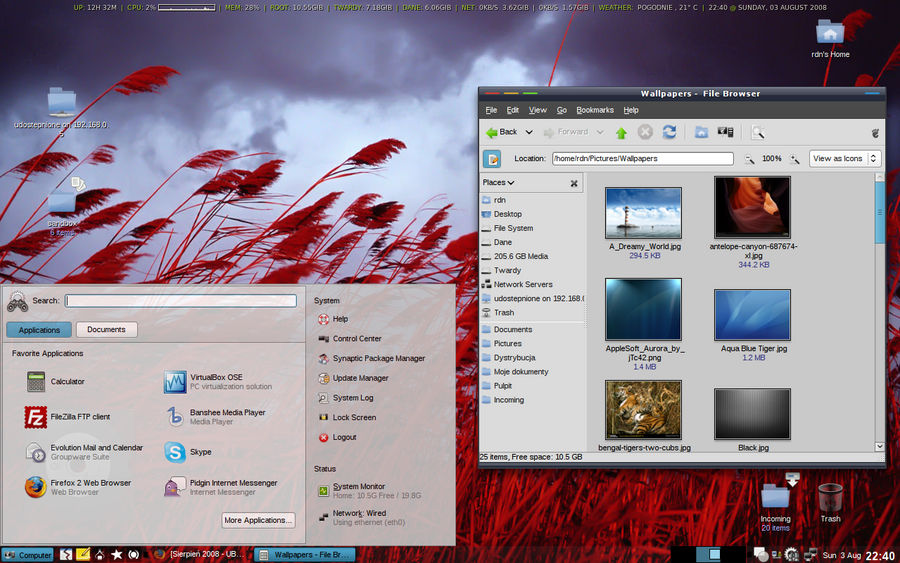This screenshot has width=900, height=563.
Task: Open Network: Wired status item
Action: point(362,518)
